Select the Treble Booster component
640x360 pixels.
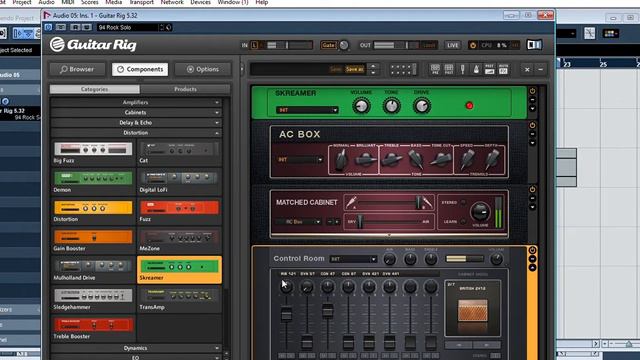tap(93, 329)
